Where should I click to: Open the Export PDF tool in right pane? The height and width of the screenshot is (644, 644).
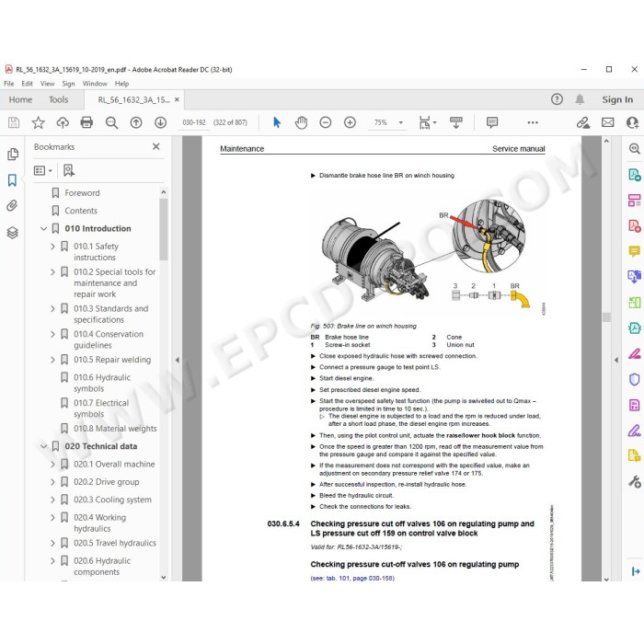(635, 175)
